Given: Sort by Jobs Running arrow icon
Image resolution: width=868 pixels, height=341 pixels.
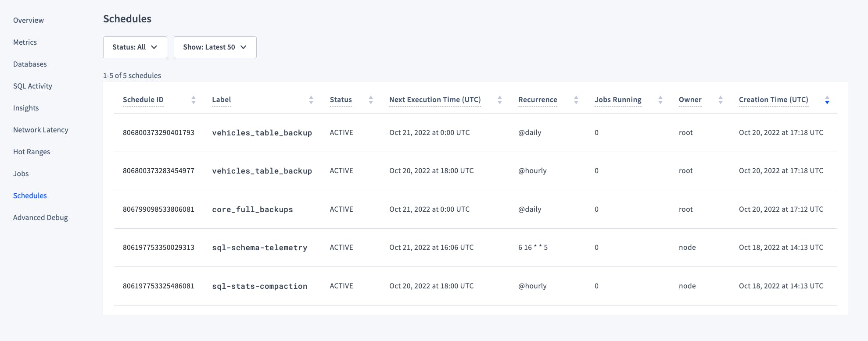Looking at the screenshot, I should tap(660, 100).
